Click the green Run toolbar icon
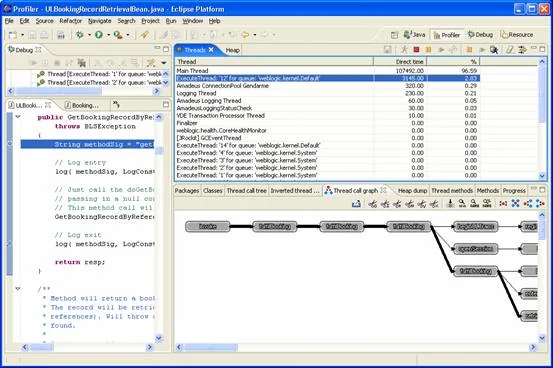The width and height of the screenshot is (553, 368). [x=99, y=35]
